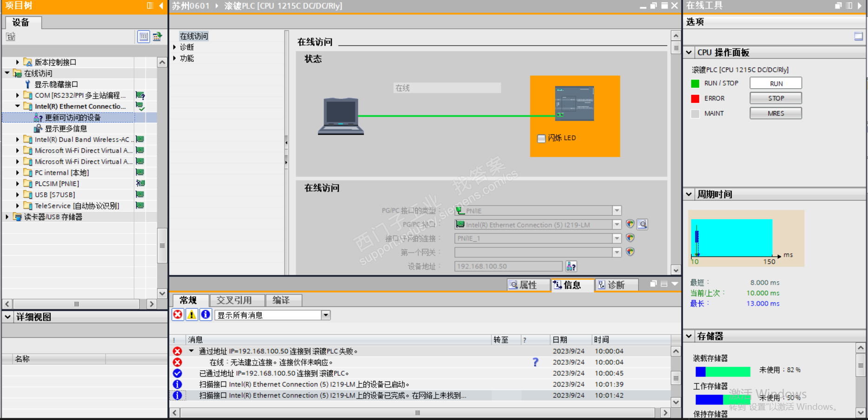Click the magnifier icon beside PG/PC 接口 field
The height and width of the screenshot is (420, 868).
tap(643, 225)
